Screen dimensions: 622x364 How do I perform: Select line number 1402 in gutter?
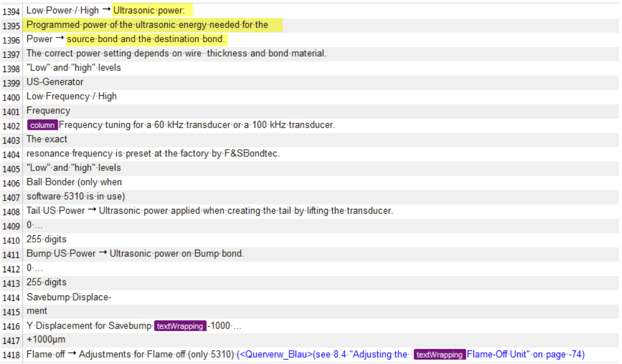11,126
